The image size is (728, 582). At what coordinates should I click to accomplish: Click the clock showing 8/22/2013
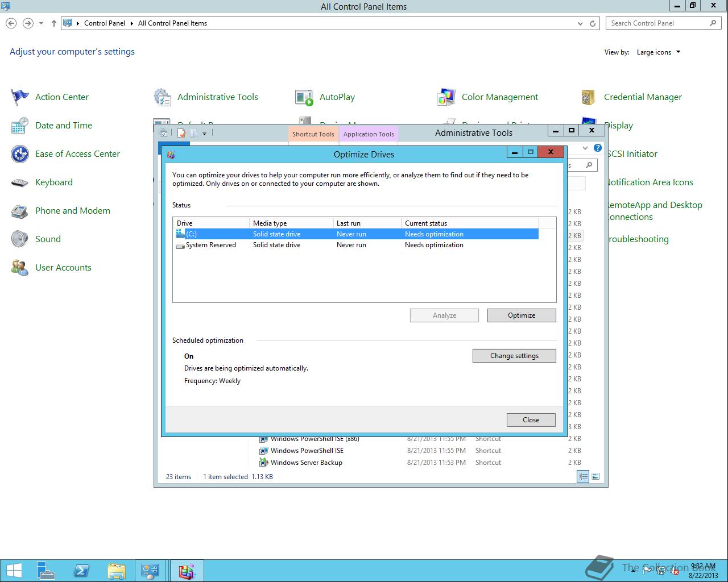coord(703,571)
